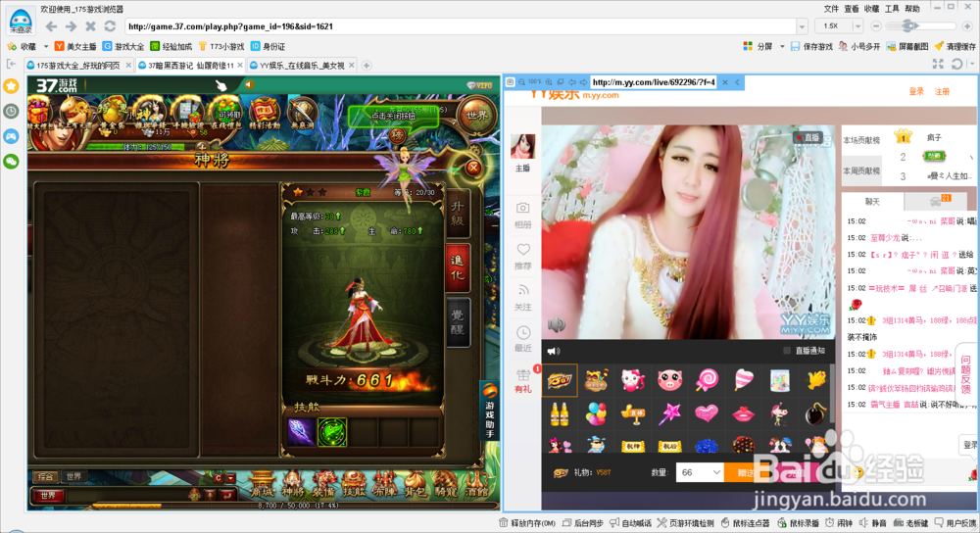980x533 pixels.
Task: Close the 神將 panel with red X
Action: click(x=473, y=168)
